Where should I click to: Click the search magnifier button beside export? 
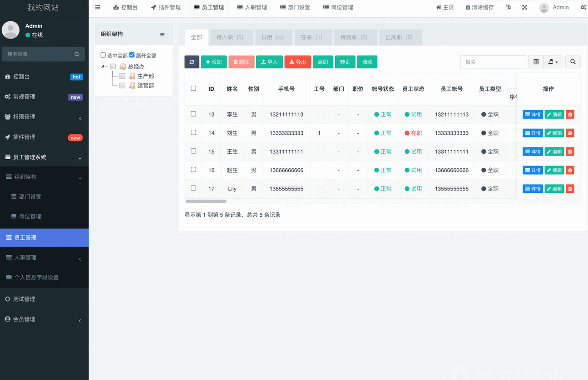point(573,62)
